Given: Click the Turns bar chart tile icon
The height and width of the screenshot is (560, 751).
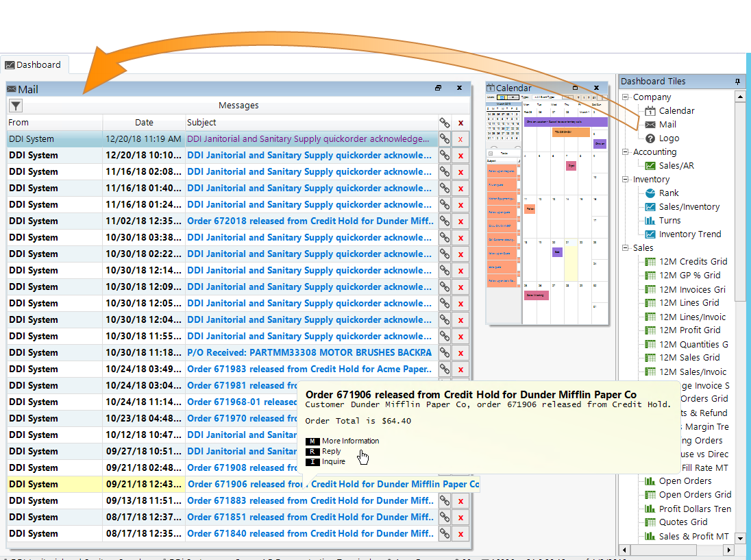Looking at the screenshot, I should 650,221.
